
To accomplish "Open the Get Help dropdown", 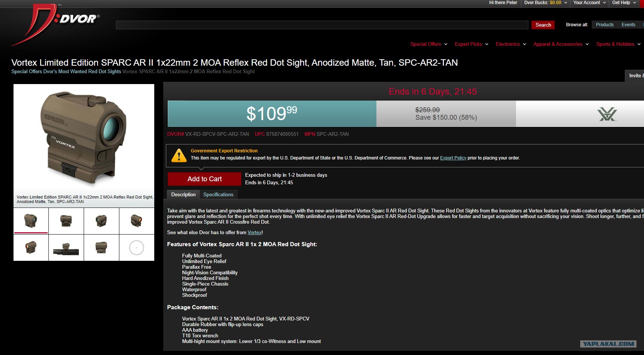I will 624,3.
